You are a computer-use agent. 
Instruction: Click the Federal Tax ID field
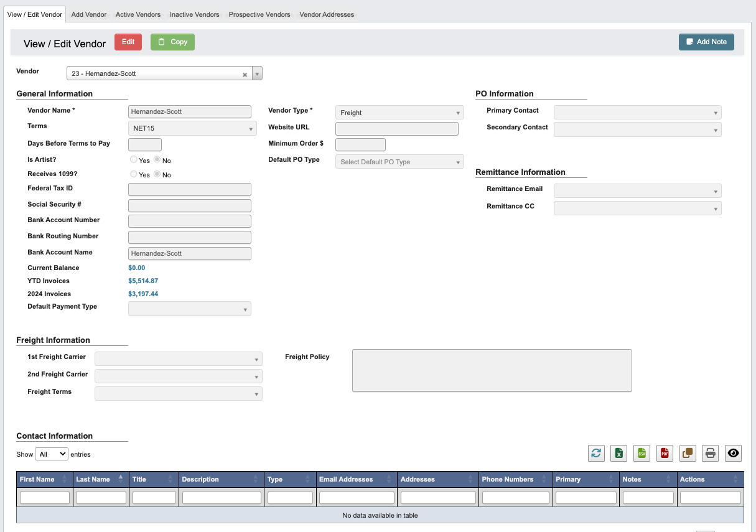pos(190,190)
